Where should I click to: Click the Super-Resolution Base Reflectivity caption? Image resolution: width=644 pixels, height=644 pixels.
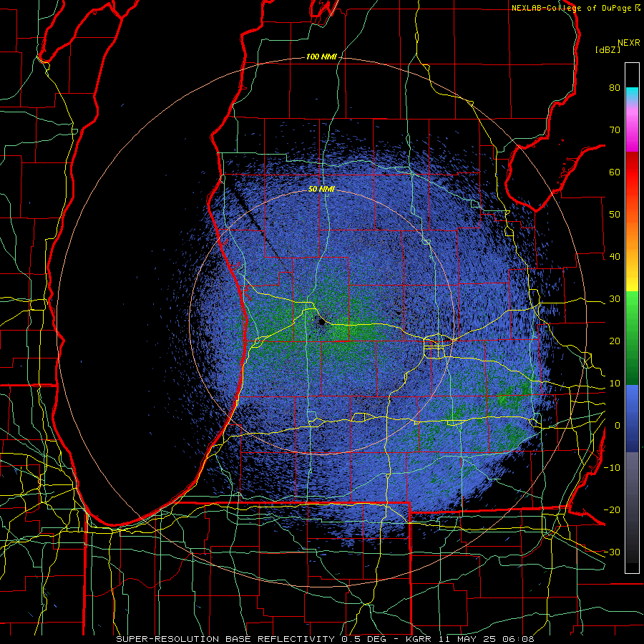[326, 639]
